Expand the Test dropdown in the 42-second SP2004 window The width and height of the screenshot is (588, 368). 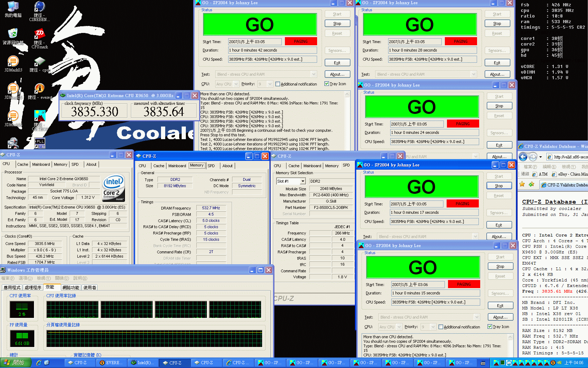tap(314, 74)
